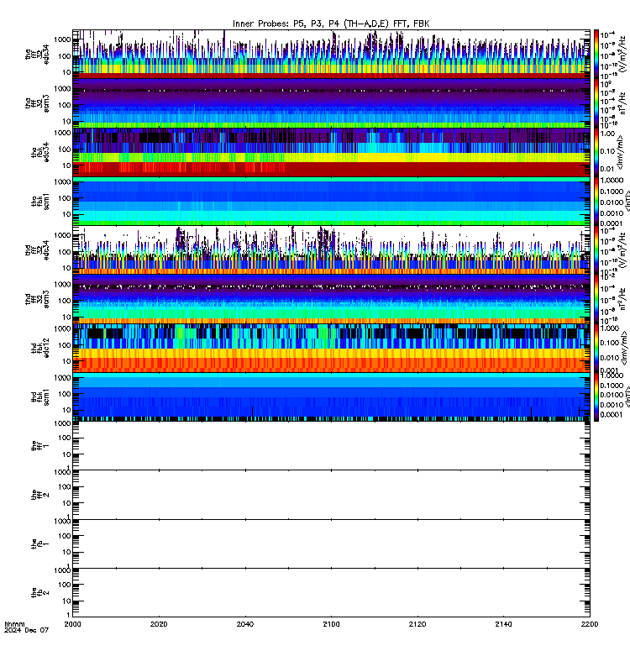Click the color bar of tha fff edc34 panel
Viewport: 630px width, 672px height.
(596, 54)
